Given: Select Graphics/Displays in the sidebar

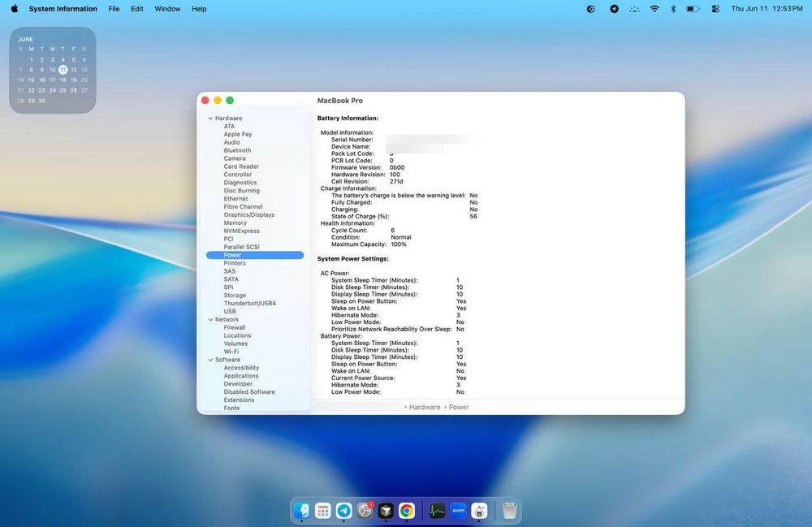Looking at the screenshot, I should [x=249, y=215].
